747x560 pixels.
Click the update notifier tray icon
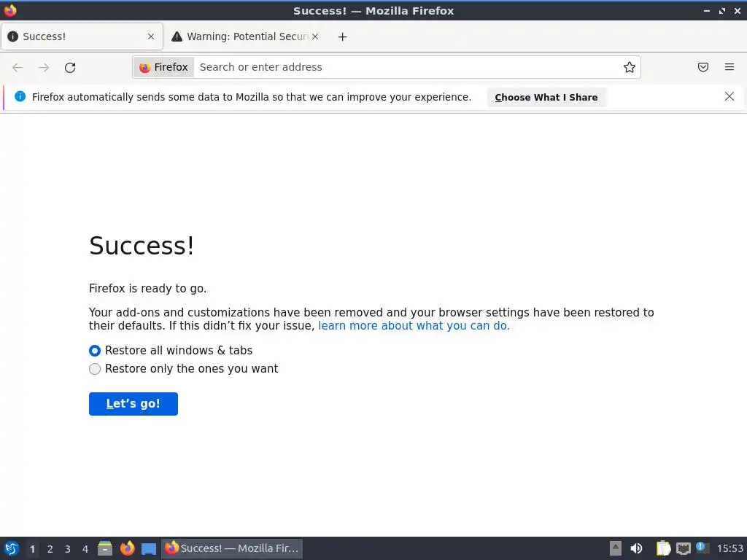[702, 548]
